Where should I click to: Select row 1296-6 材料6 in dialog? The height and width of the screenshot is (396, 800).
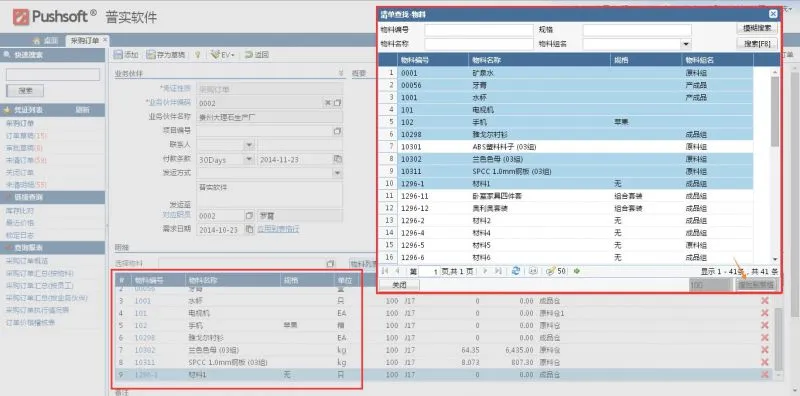pyautogui.click(x=566, y=257)
